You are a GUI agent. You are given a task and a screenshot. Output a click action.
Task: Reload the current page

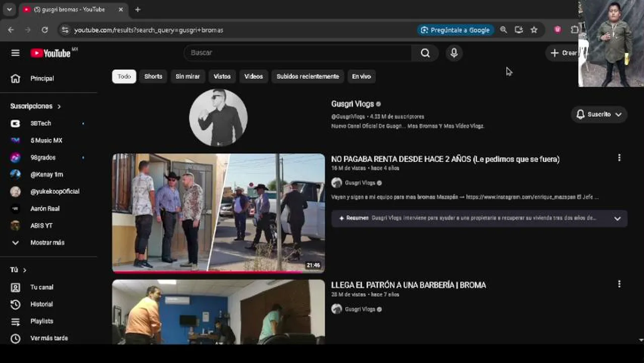coord(44,30)
